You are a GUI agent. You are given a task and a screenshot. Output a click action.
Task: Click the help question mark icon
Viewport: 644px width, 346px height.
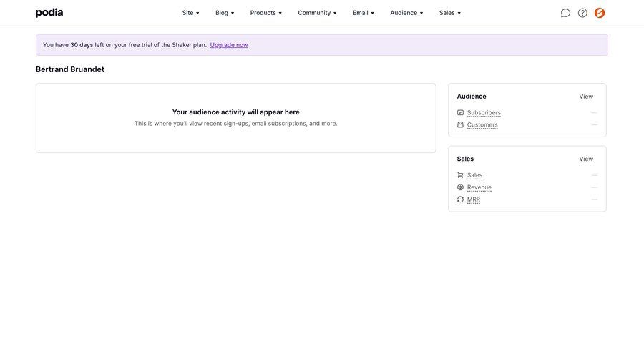click(582, 13)
